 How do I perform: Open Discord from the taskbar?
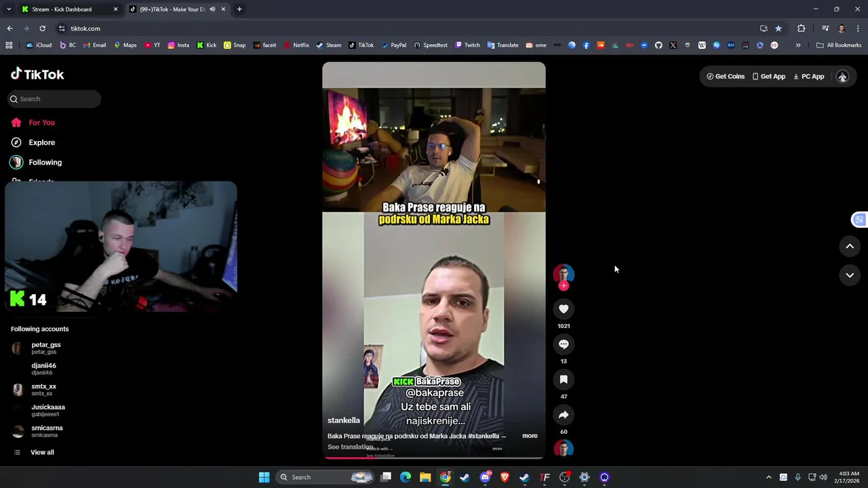tap(485, 477)
